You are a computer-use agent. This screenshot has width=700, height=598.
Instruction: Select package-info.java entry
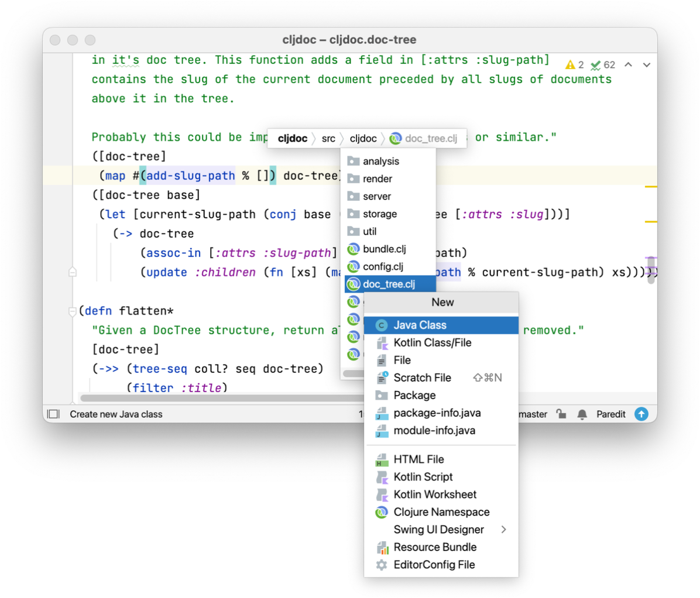pyautogui.click(x=441, y=413)
